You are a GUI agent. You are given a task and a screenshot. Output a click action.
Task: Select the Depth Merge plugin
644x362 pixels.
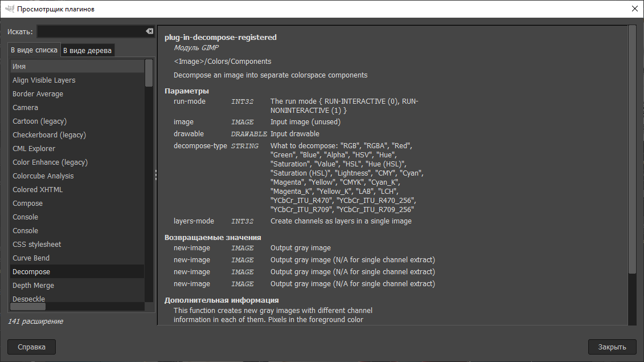point(33,286)
